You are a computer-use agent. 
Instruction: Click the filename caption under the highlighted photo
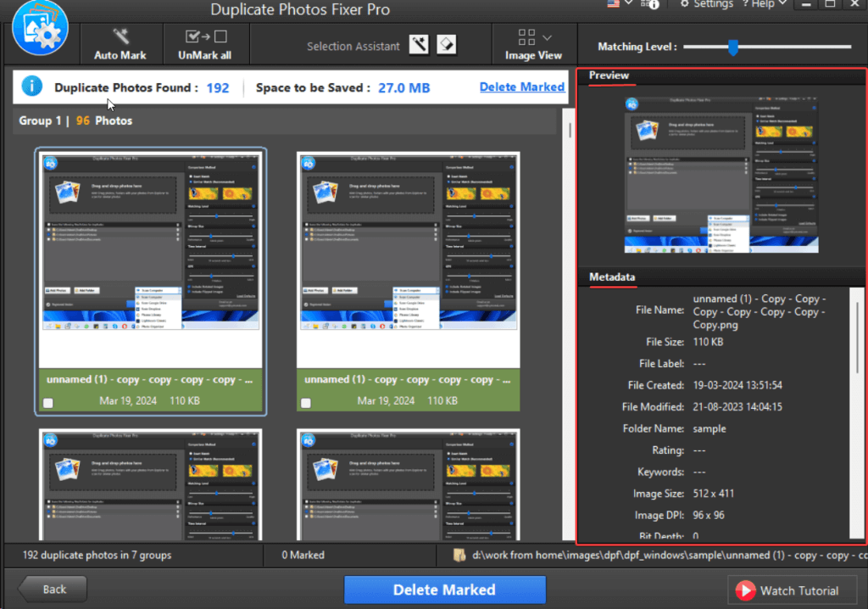click(x=149, y=380)
